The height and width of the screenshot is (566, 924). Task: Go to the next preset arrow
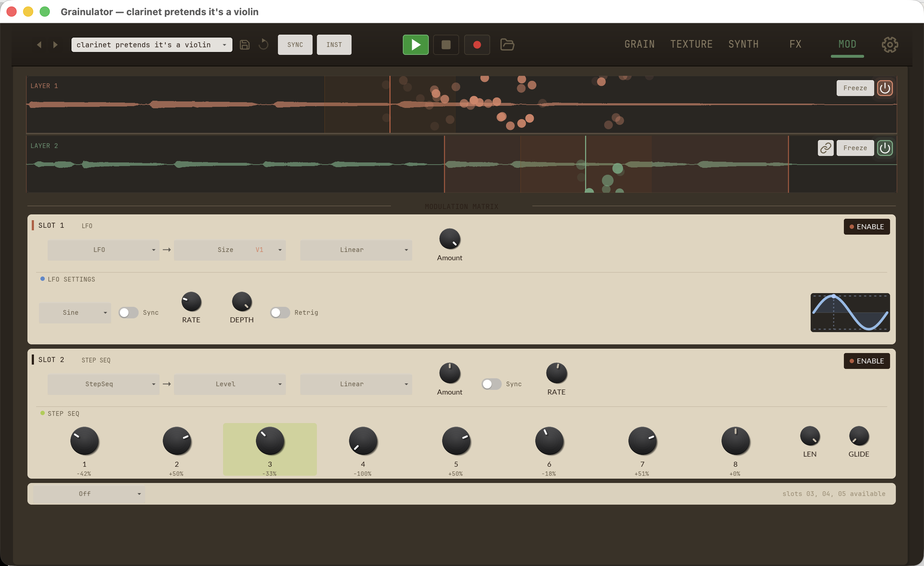56,45
